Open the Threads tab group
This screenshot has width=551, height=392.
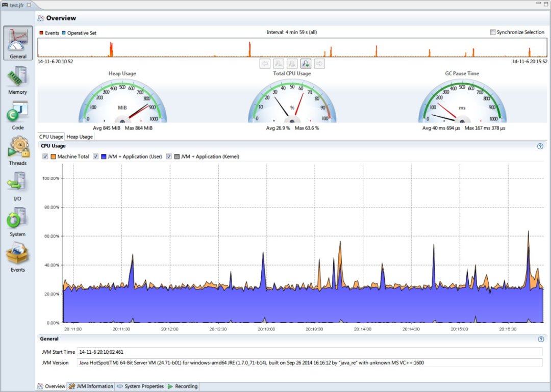point(17,151)
